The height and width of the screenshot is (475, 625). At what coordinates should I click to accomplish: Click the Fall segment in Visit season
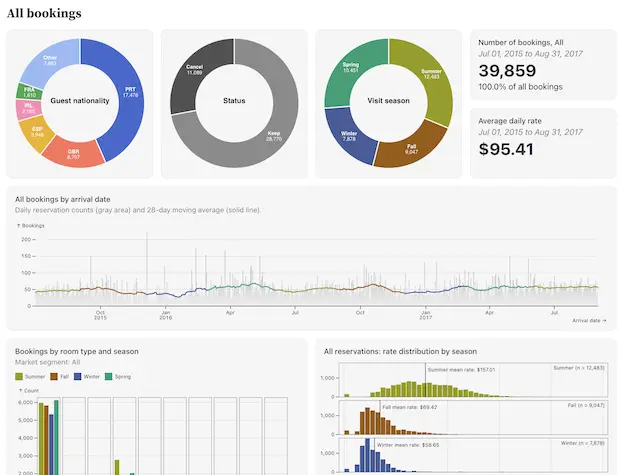[x=412, y=147]
